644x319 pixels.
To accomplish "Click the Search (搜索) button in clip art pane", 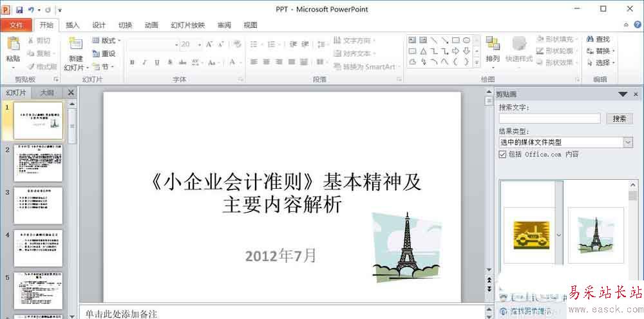I will click(x=620, y=119).
